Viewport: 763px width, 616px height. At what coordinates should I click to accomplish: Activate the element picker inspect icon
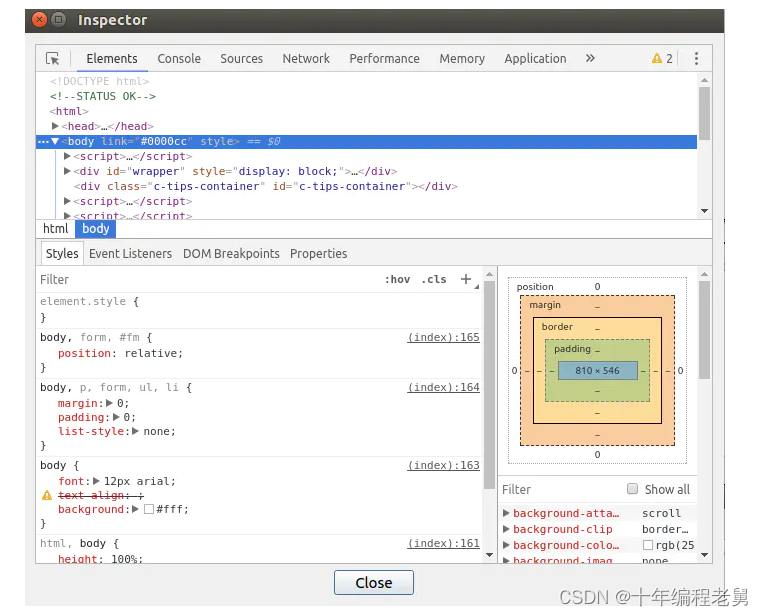point(53,59)
